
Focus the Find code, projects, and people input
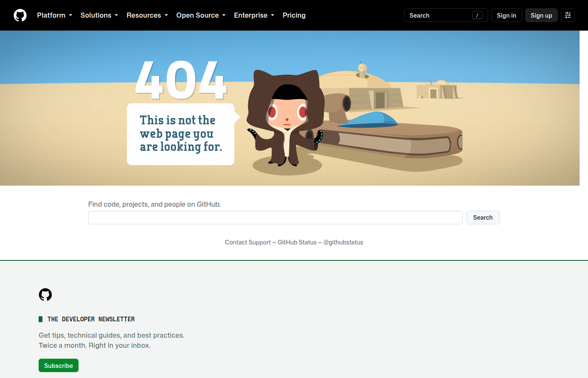(x=276, y=218)
